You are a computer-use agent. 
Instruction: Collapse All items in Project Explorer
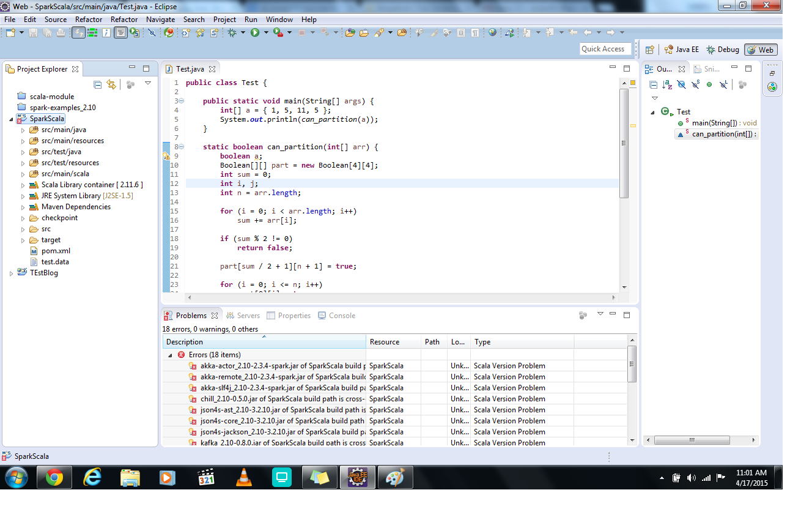pos(98,83)
